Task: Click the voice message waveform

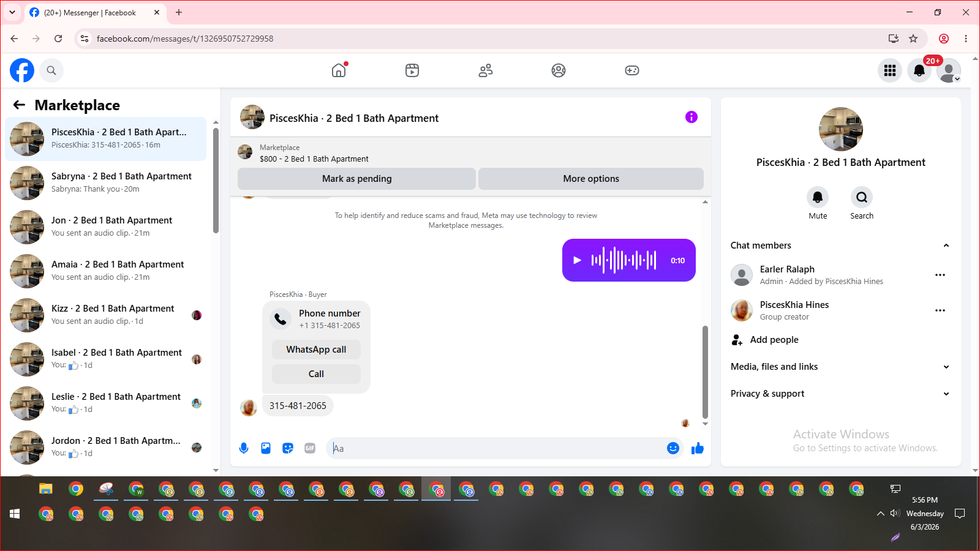Action: coord(624,260)
